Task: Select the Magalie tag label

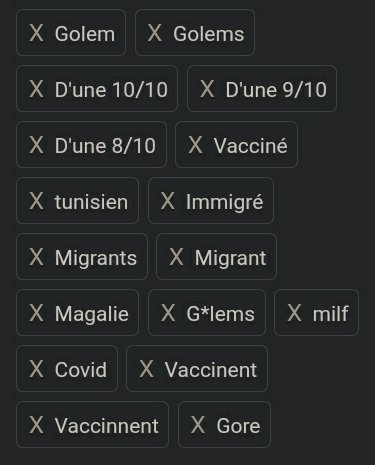Action: [92, 314]
